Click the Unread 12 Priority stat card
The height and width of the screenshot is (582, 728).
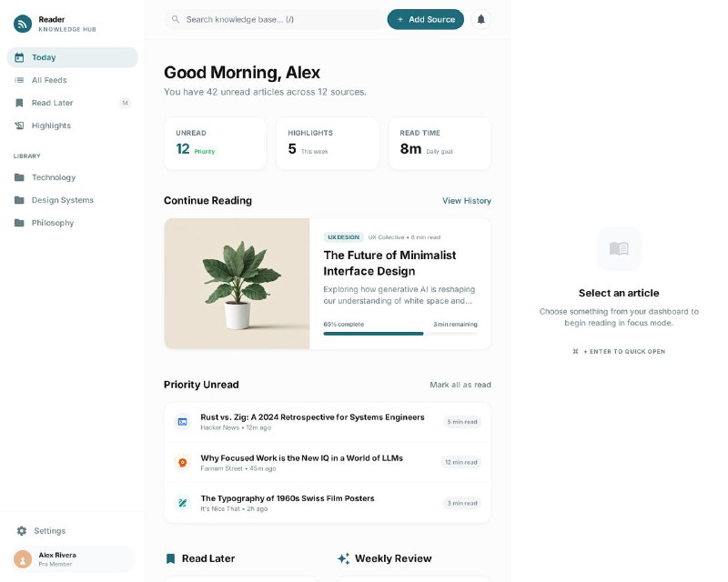216,144
